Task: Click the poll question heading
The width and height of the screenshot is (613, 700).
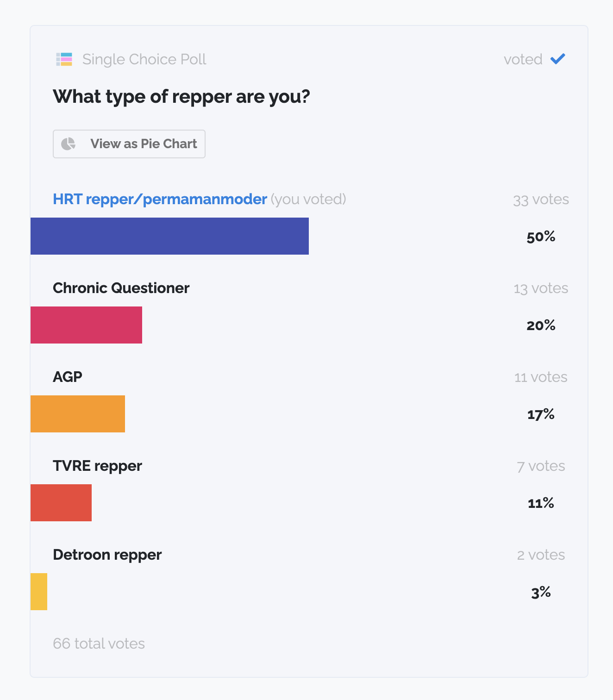Action: click(181, 97)
